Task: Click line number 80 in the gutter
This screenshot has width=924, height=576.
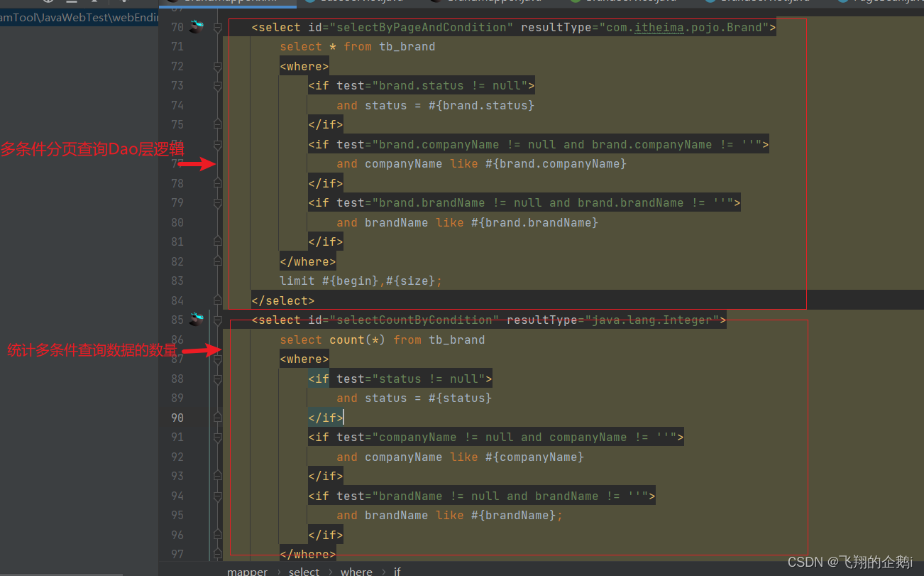Action: click(x=177, y=222)
